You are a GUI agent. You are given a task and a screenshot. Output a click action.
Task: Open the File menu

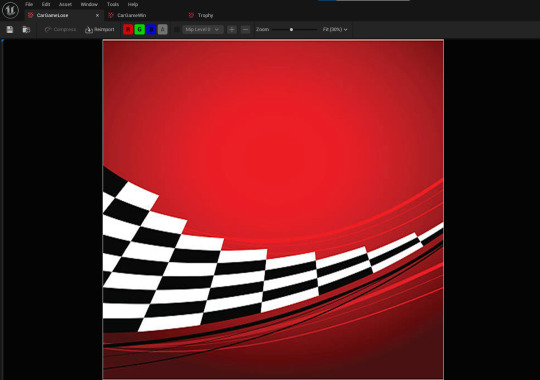(x=29, y=4)
